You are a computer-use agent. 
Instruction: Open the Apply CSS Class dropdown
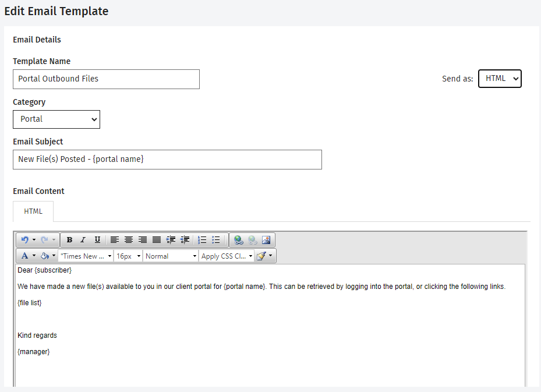click(x=227, y=256)
